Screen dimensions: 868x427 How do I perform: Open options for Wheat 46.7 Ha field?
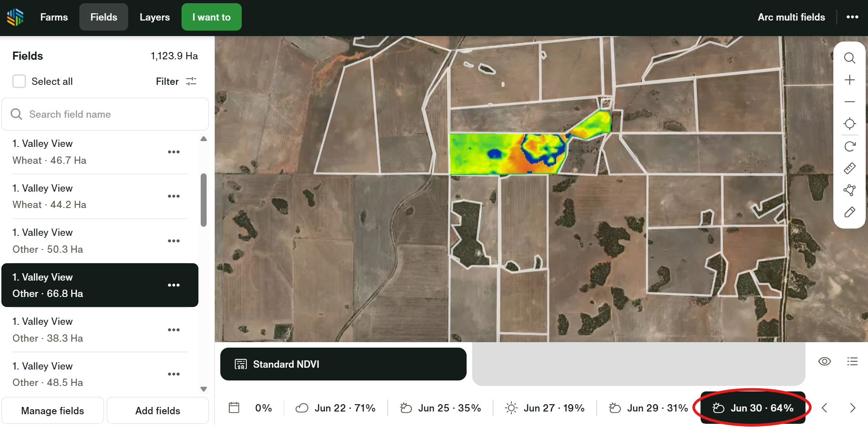[x=173, y=152]
